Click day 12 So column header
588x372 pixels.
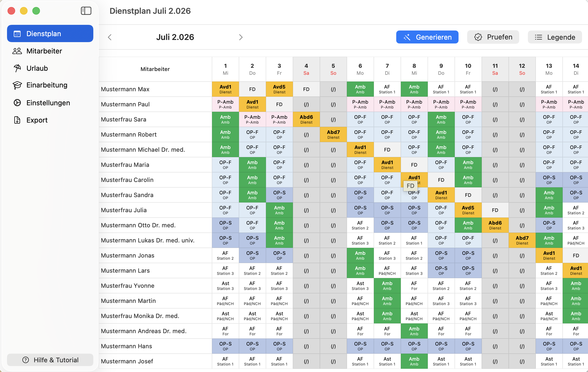pos(522,69)
